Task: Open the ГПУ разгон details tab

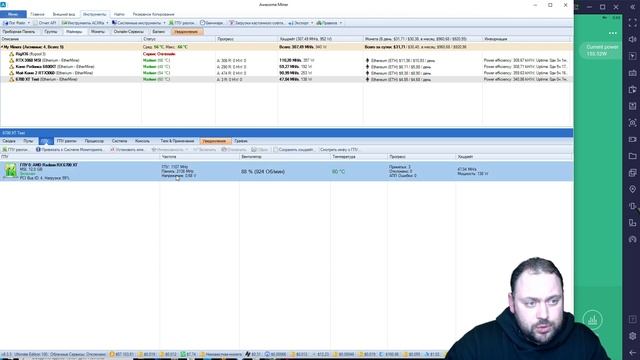Action: [67, 141]
